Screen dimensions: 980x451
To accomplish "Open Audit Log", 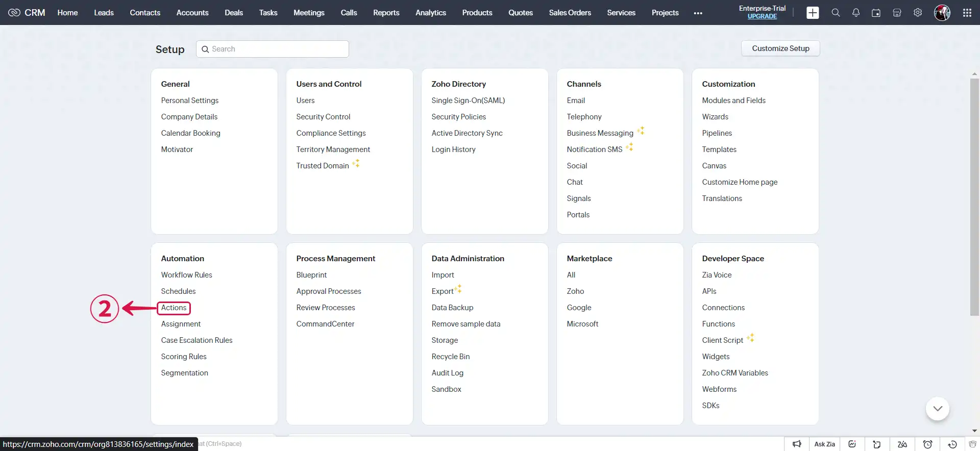I will click(x=447, y=373).
